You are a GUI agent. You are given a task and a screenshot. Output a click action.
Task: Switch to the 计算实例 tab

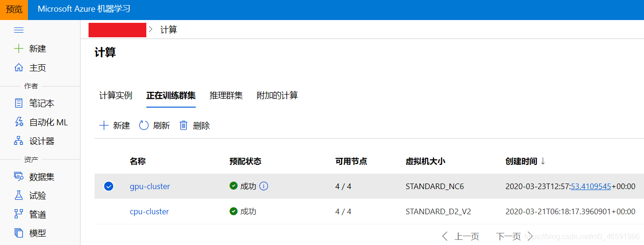point(116,95)
